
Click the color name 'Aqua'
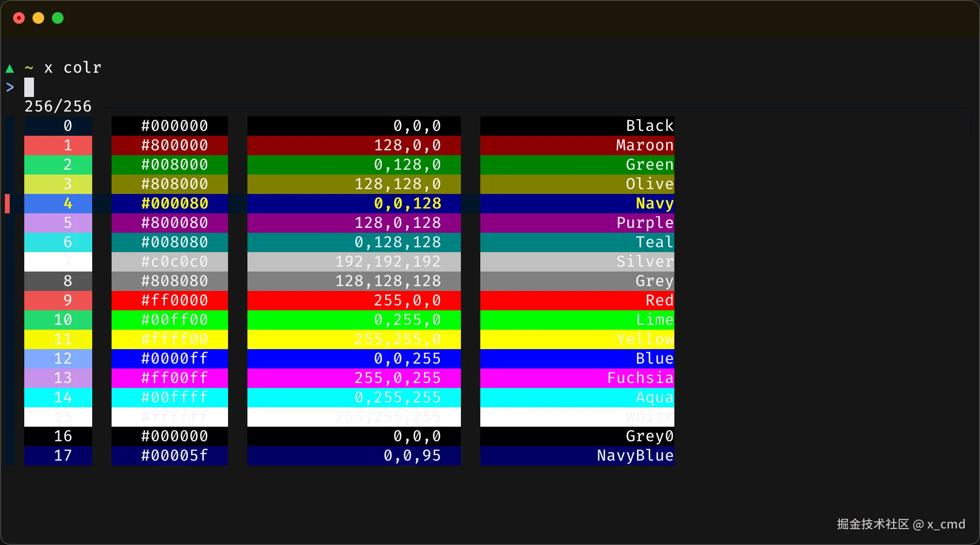[655, 398]
